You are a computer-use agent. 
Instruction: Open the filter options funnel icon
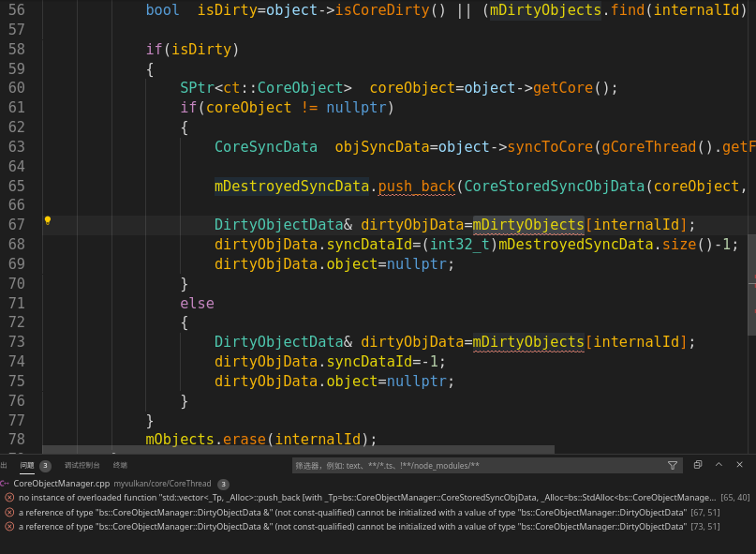coord(673,465)
